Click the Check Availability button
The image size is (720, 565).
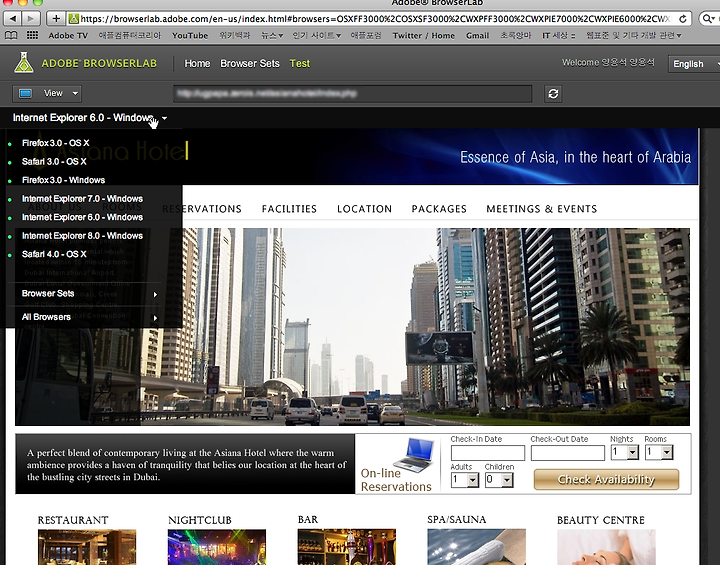tap(606, 480)
